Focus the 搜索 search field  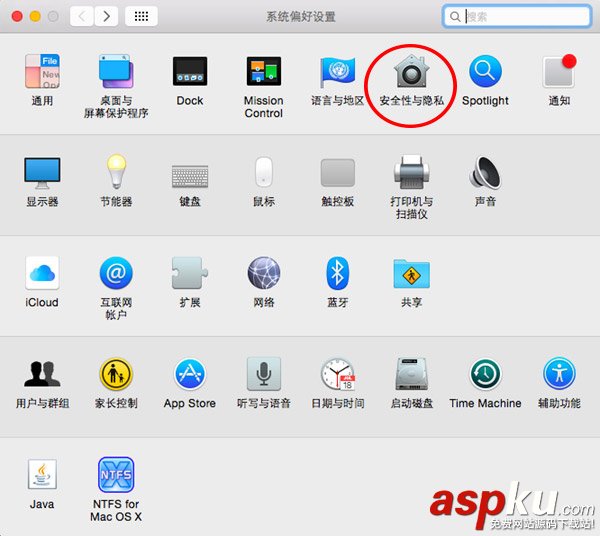coord(517,16)
